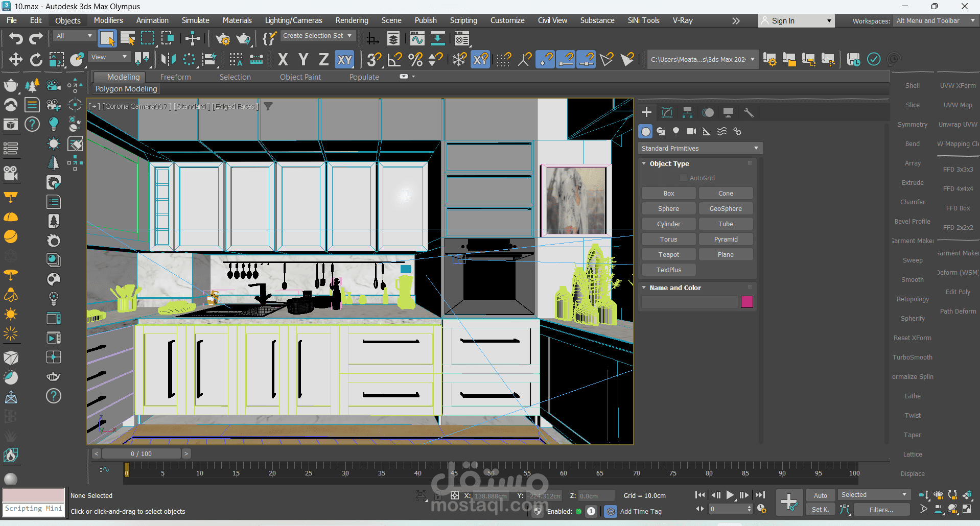Select the Cameras category icon
Image resolution: width=980 pixels, height=526 pixels.
coord(691,131)
